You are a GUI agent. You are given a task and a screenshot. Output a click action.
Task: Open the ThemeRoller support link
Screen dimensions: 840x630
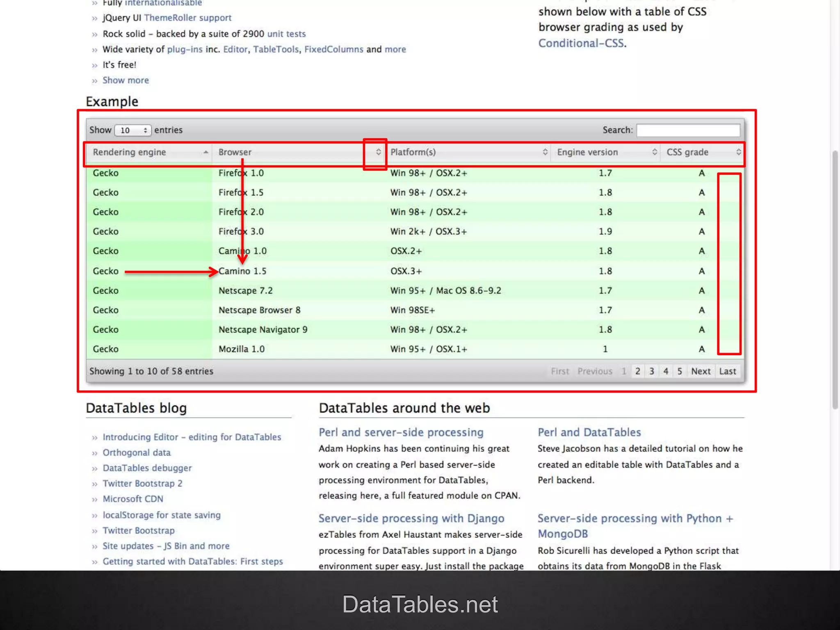click(x=187, y=18)
